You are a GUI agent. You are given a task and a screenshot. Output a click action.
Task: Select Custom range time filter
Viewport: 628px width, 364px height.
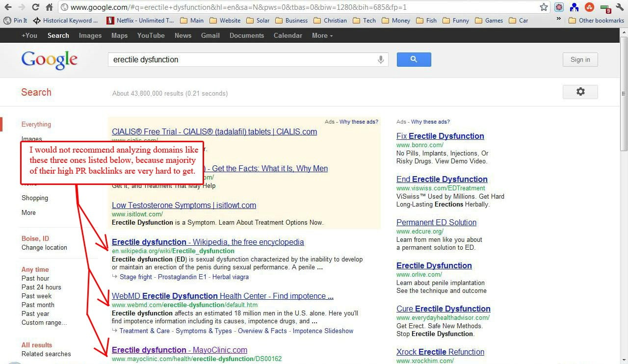coord(44,322)
